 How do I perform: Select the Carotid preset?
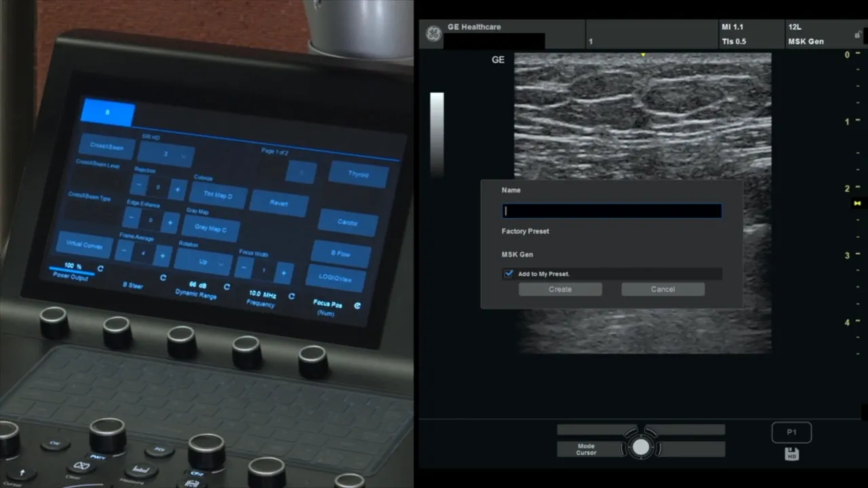pyautogui.click(x=347, y=222)
